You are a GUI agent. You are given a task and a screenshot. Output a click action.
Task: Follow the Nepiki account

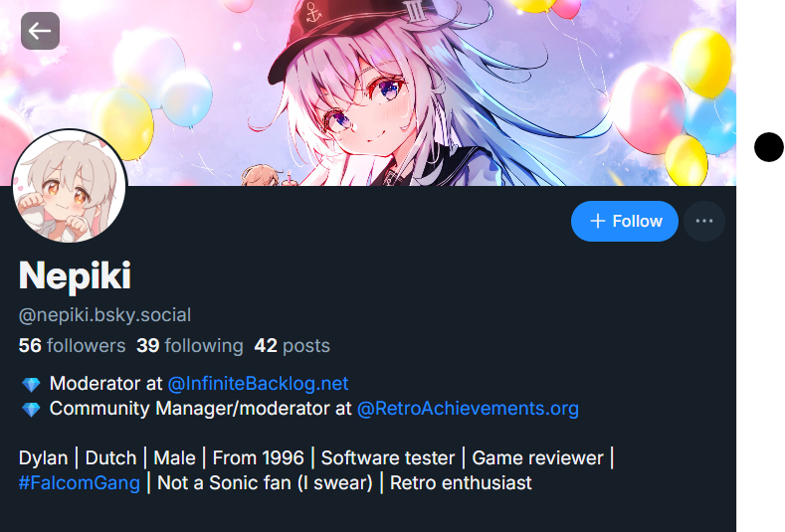[624, 221]
